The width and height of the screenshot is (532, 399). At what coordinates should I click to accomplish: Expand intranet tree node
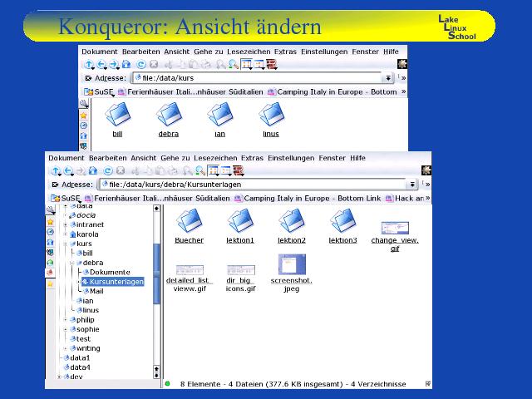pyautogui.click(x=65, y=224)
